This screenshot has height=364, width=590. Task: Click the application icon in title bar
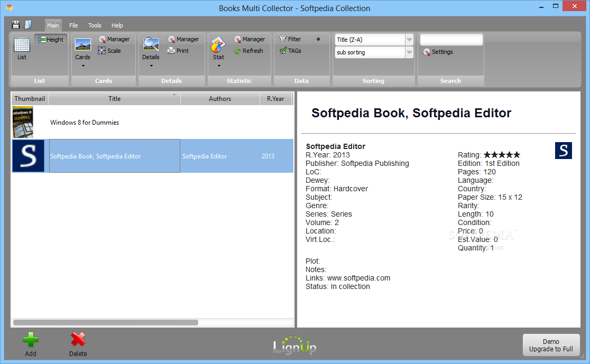coord(10,7)
